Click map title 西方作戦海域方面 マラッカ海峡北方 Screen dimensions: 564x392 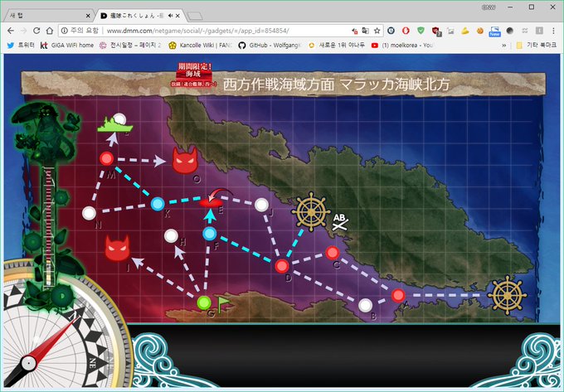(336, 85)
